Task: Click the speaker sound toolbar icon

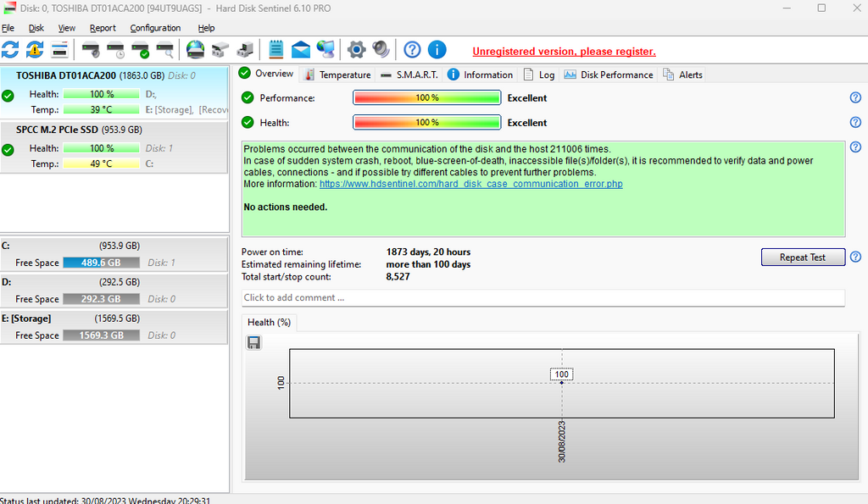Action: point(381,49)
